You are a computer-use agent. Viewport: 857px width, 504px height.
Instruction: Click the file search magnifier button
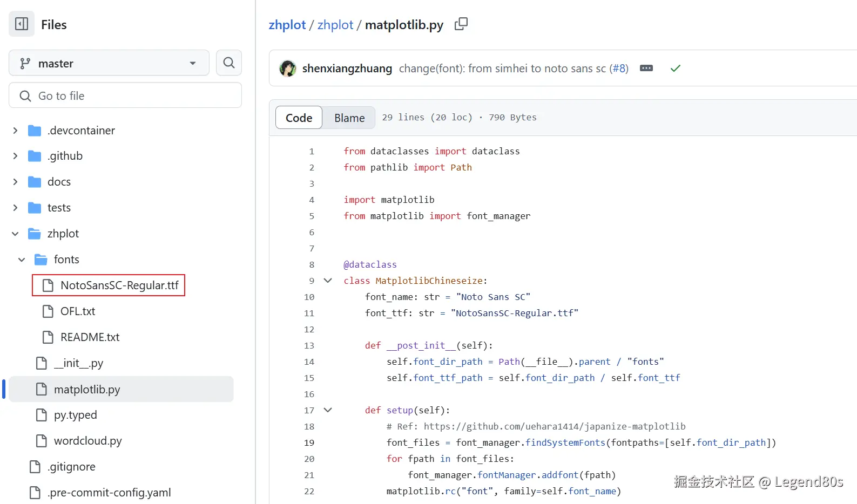click(229, 63)
